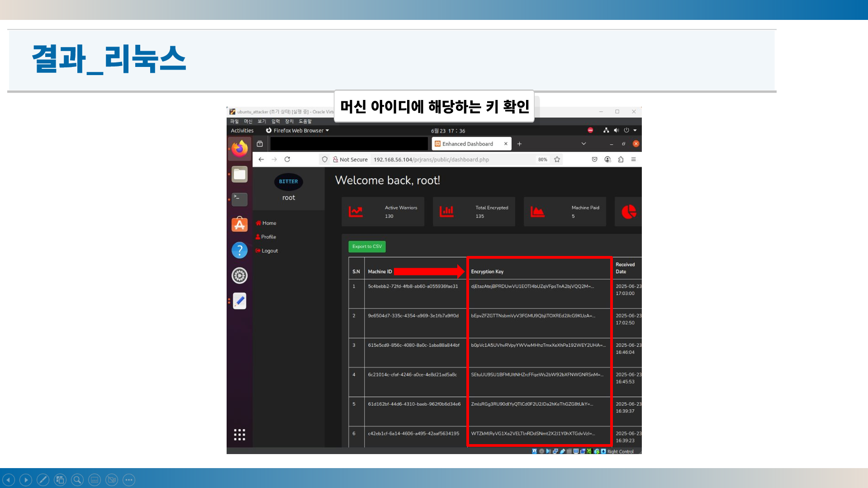Click the Firefox icon in Ubuntu dock
868x488 pixels.
[239, 149]
